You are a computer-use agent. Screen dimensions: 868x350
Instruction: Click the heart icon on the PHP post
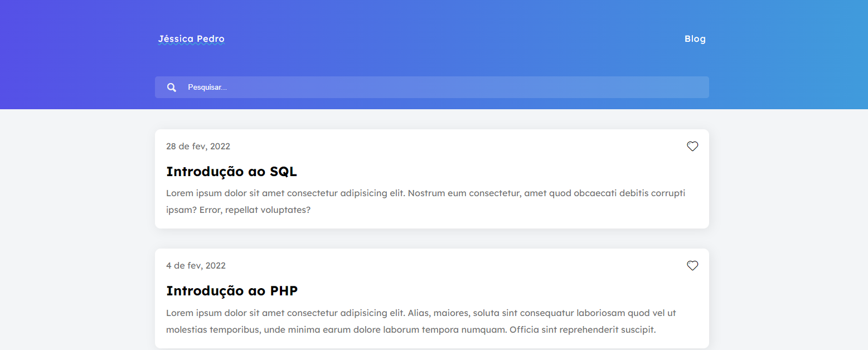(692, 266)
